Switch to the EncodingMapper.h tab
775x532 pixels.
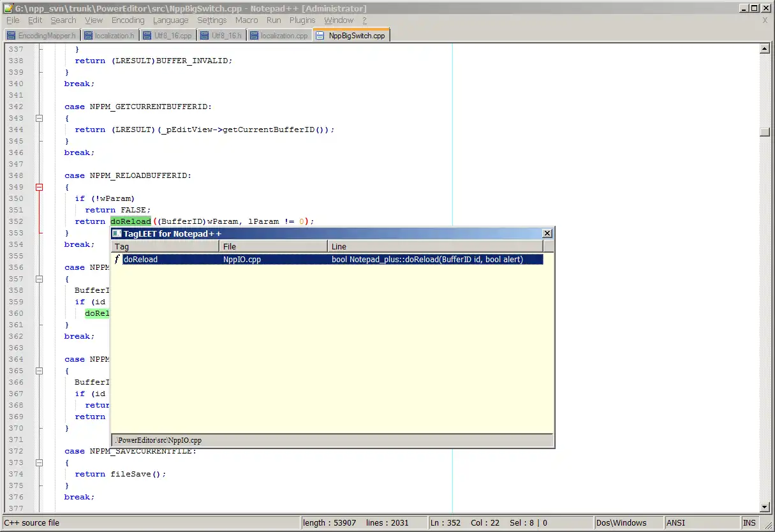click(41, 35)
